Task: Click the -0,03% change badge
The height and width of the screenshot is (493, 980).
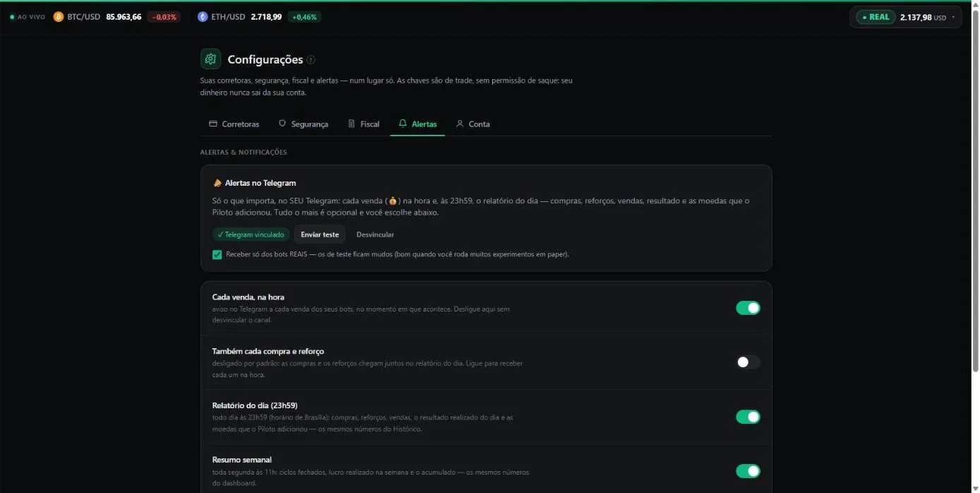Action: [164, 17]
